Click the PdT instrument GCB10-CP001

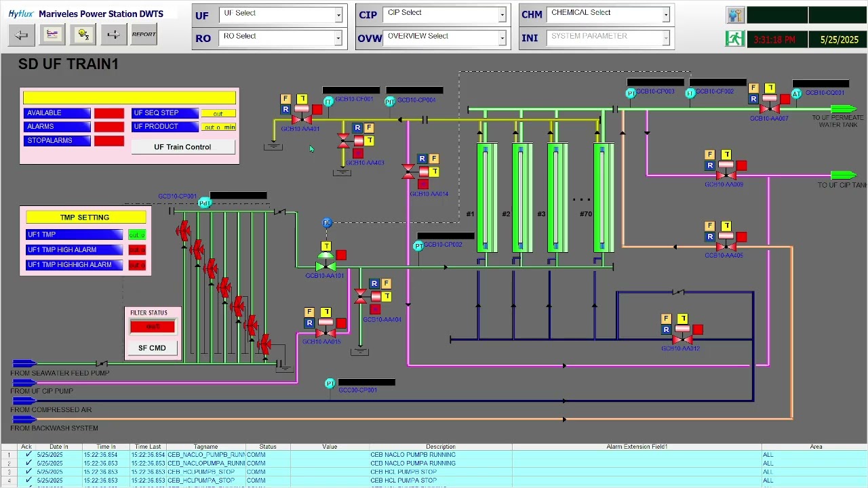(x=205, y=203)
